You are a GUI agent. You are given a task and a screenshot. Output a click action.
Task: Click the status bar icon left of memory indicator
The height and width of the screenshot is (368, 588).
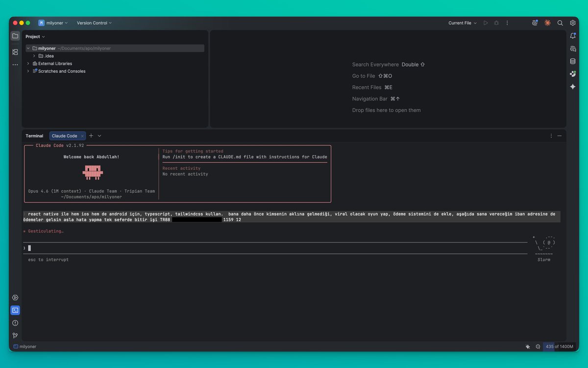[x=538, y=346]
